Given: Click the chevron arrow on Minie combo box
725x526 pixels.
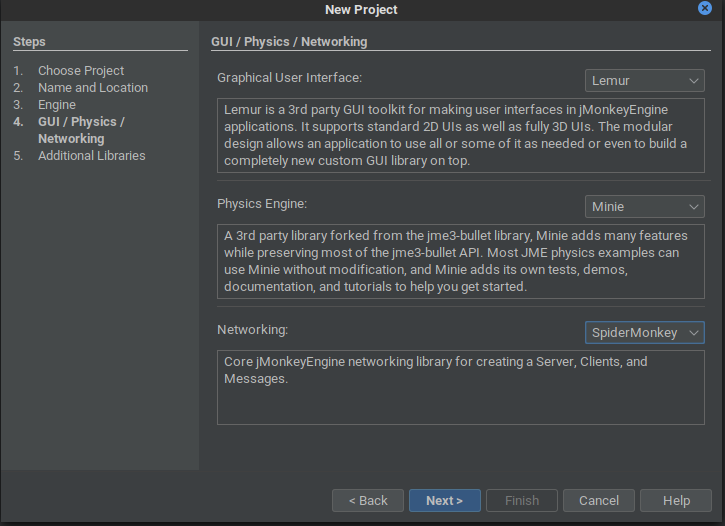Looking at the screenshot, I should [694, 207].
